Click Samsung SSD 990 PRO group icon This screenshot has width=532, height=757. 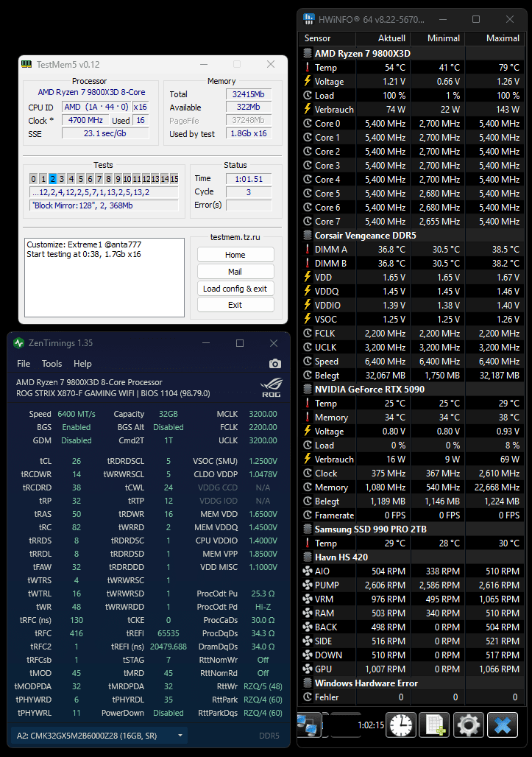point(308,529)
